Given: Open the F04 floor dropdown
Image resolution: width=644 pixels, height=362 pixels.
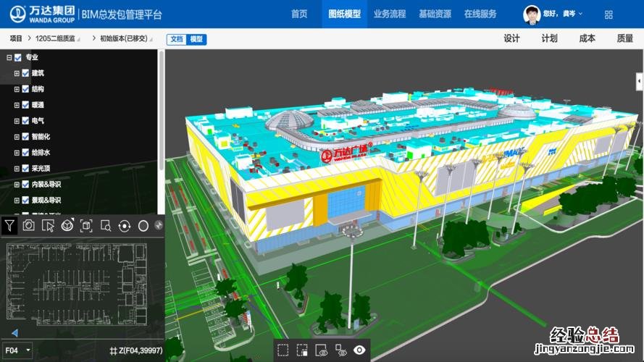Looking at the screenshot, I should 18,350.
